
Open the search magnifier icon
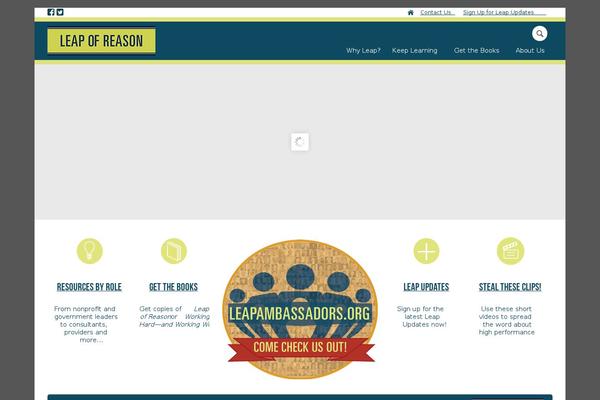click(x=540, y=34)
